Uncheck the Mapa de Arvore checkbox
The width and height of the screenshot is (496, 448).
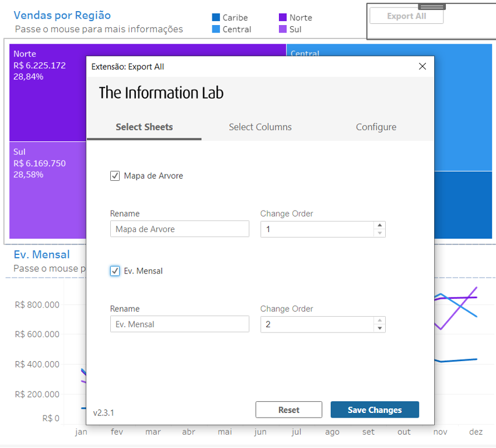point(115,176)
